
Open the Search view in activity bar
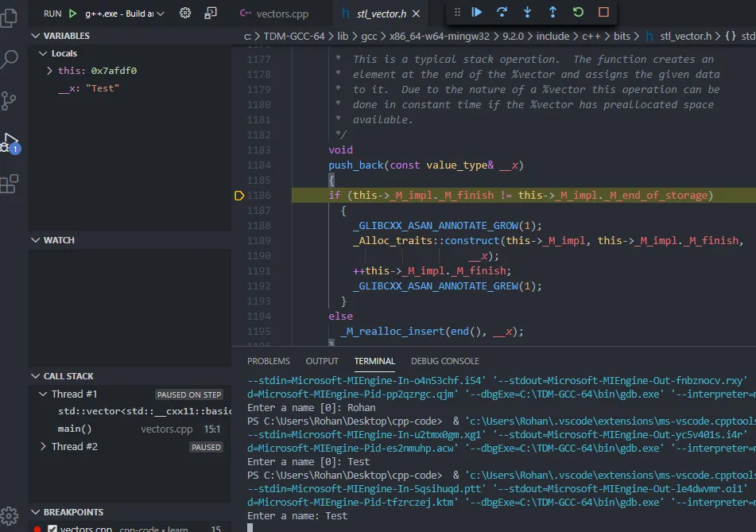click(10, 59)
